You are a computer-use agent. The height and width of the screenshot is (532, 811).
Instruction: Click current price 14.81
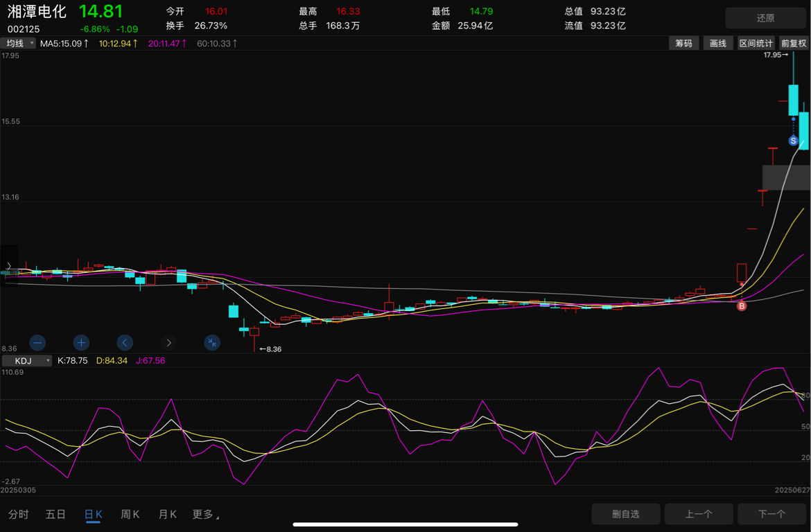pyautogui.click(x=101, y=11)
